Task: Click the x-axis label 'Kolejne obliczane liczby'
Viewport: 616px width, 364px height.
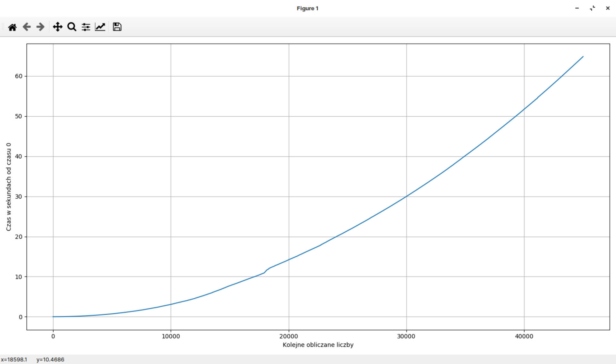Action: tap(318, 345)
